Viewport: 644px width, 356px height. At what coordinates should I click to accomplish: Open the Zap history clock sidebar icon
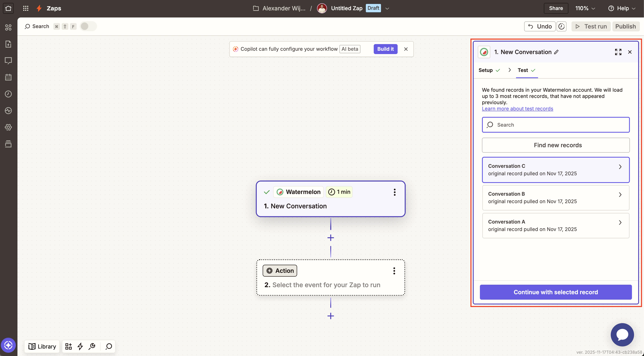(8, 94)
